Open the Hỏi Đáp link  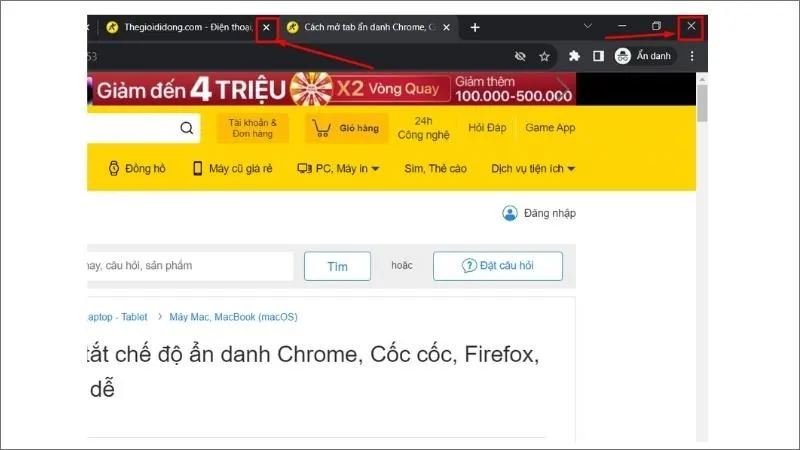click(x=487, y=128)
